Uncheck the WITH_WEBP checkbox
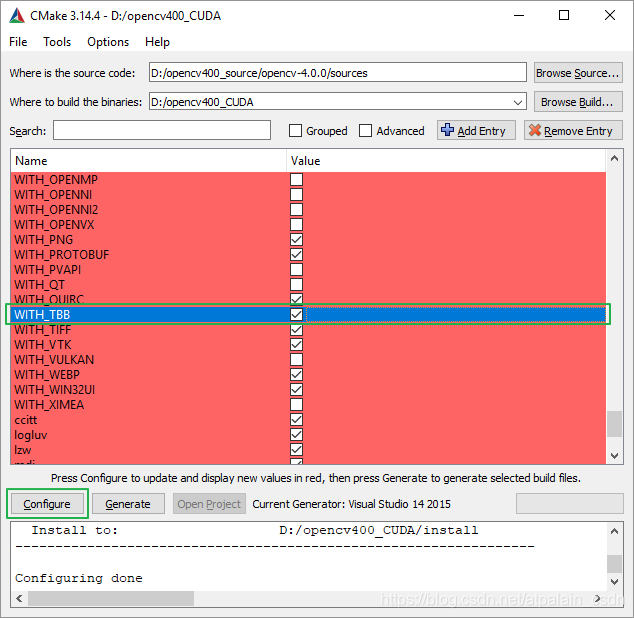Viewport: 634px width, 618px height. (x=296, y=375)
